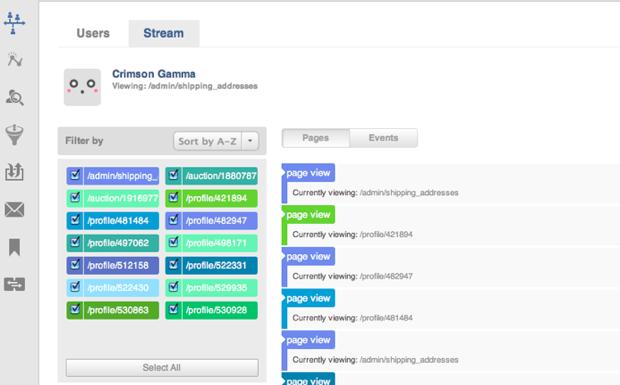Uncheck the /profile/522331 filter checkbox
The image size is (620, 385).
[174, 265]
